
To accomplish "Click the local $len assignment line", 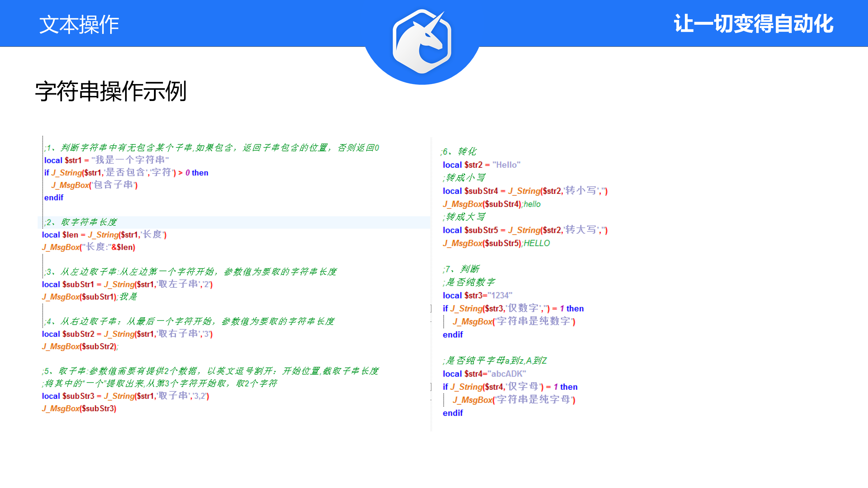I will (x=104, y=235).
